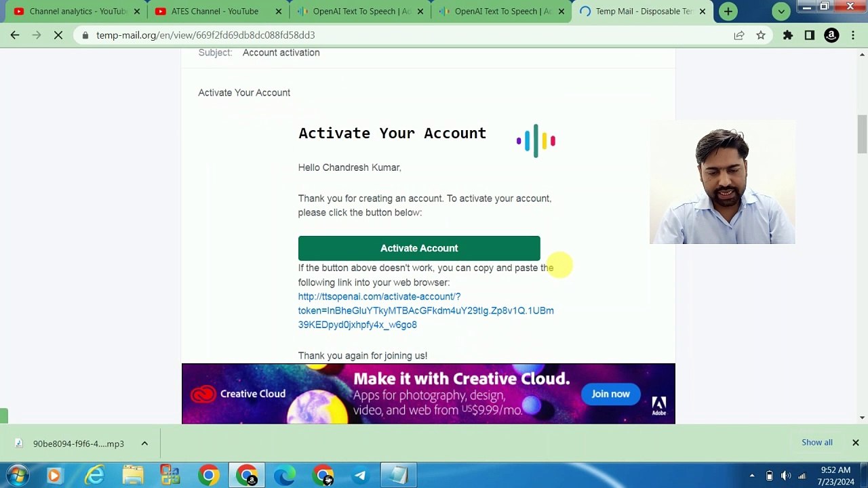Screen dimensions: 868x488
Task: Open Internet Explorer from taskbar
Action: 94,475
